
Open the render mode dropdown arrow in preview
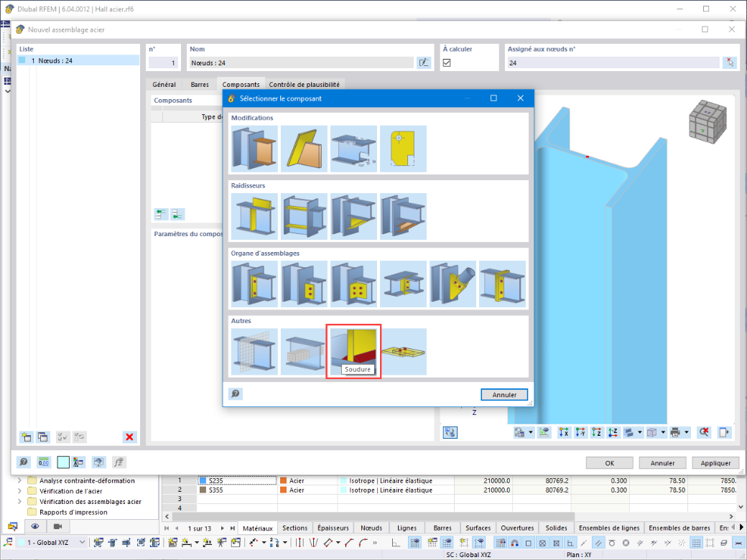pos(640,432)
